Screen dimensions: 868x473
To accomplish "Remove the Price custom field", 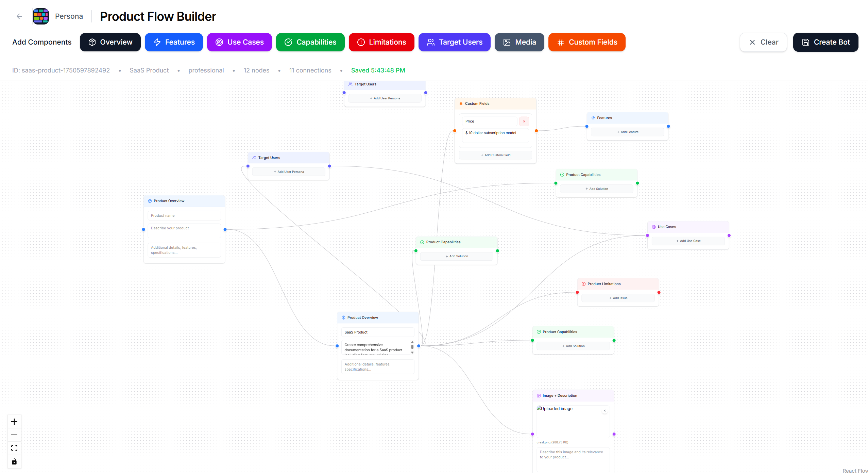I will [524, 121].
